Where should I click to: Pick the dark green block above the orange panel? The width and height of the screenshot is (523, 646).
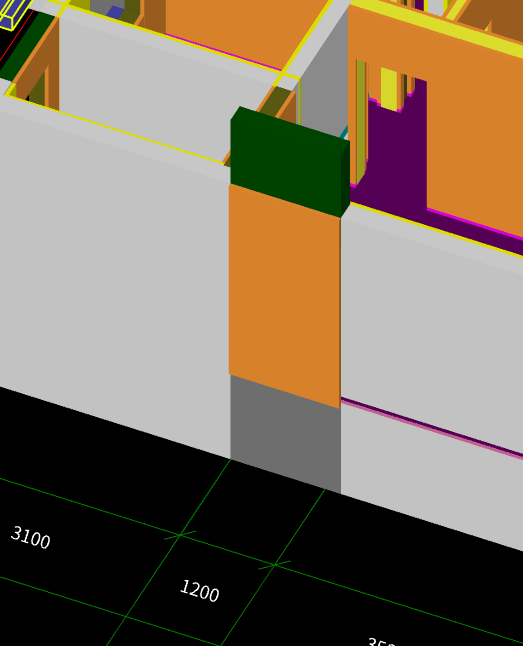[x=290, y=162]
